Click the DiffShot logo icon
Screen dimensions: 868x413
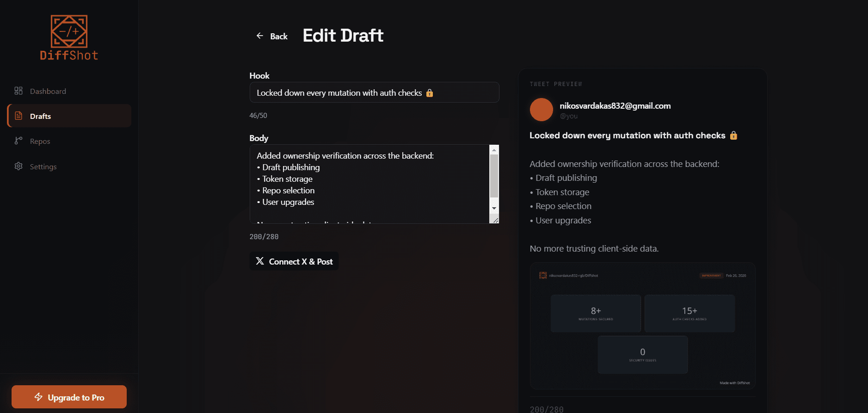(69, 31)
